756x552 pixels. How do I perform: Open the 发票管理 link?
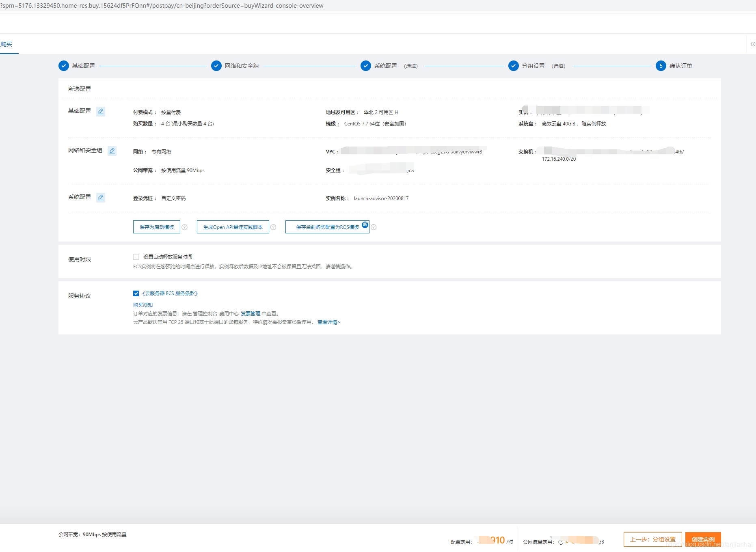pyautogui.click(x=251, y=314)
